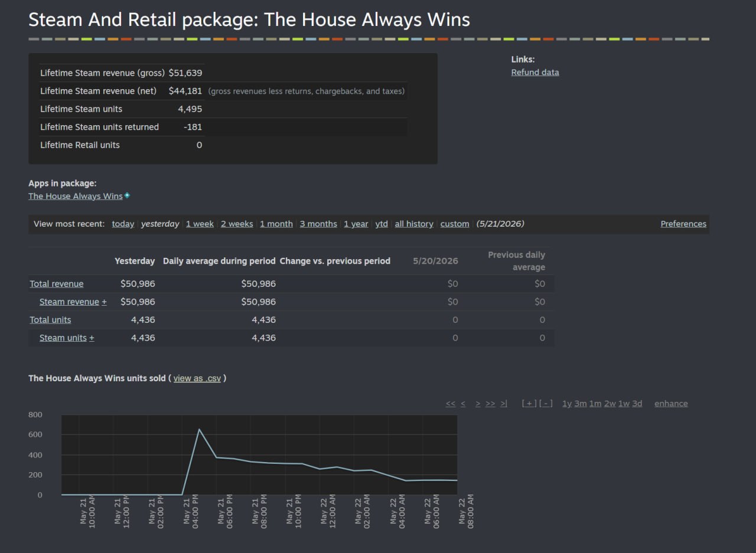
Task: Show the most recent 1 week
Action: [x=200, y=224]
